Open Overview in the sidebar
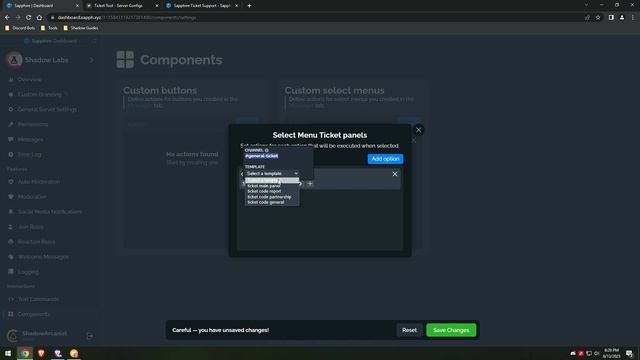The width and height of the screenshot is (640, 360). (29, 80)
